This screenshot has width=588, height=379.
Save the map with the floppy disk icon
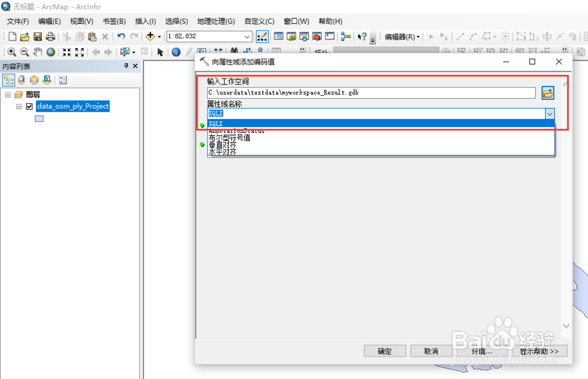pos(38,36)
